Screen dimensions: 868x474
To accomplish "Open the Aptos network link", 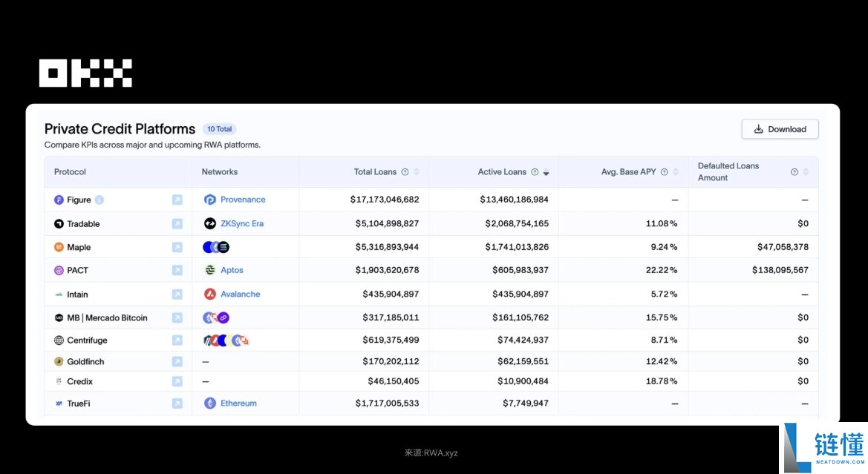I will [232, 270].
